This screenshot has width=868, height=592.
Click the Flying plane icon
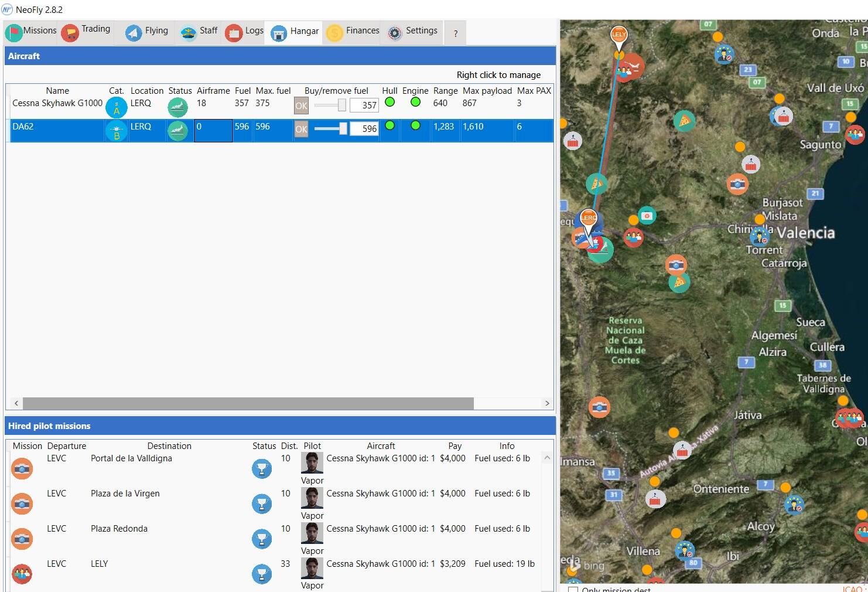[x=134, y=33]
